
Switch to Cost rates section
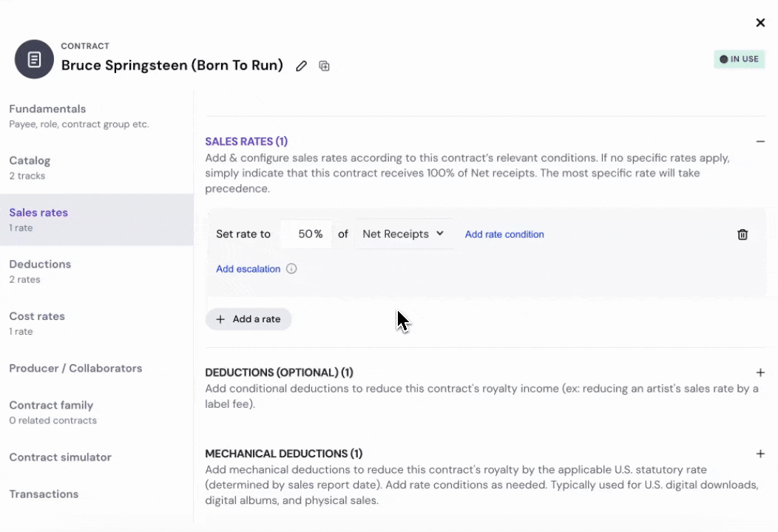(97, 324)
